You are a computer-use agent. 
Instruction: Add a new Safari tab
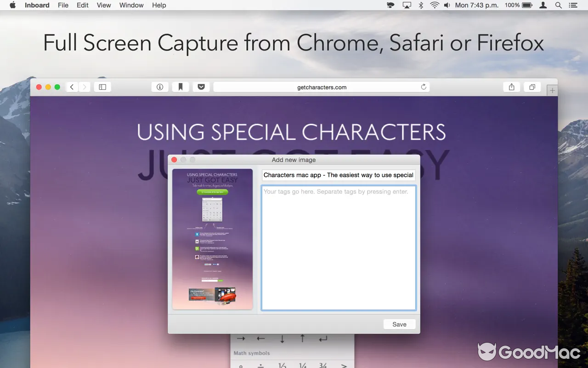coord(552,91)
